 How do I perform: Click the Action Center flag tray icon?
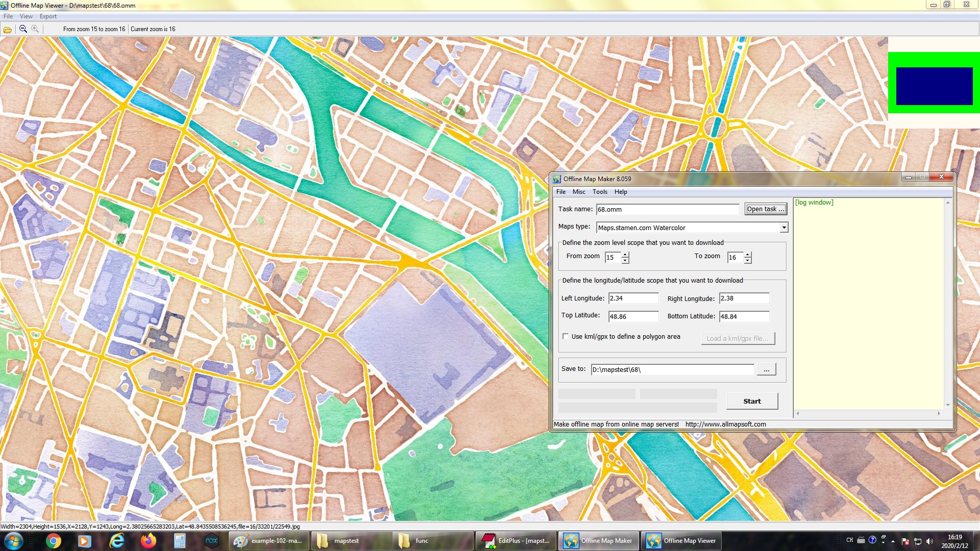point(905,541)
